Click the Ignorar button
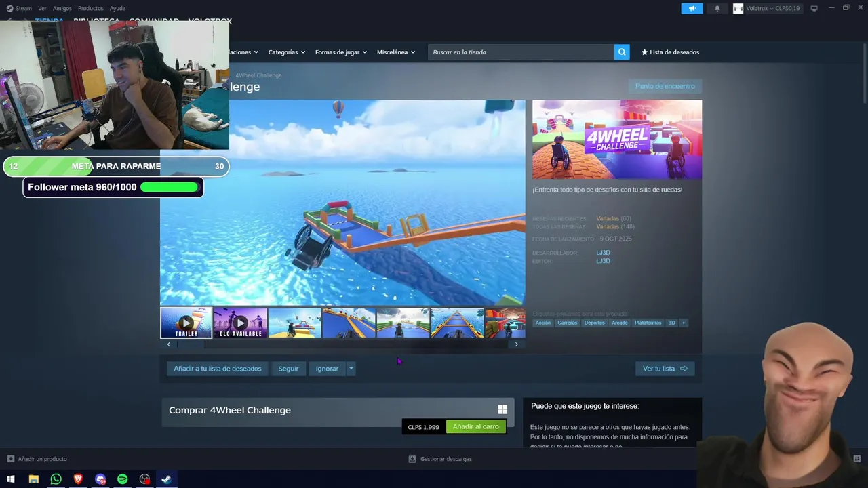The height and width of the screenshot is (488, 868). pos(327,369)
